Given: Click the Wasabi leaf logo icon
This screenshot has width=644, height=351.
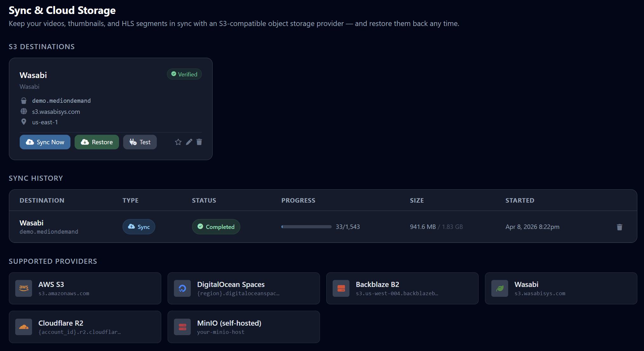Looking at the screenshot, I should point(500,288).
